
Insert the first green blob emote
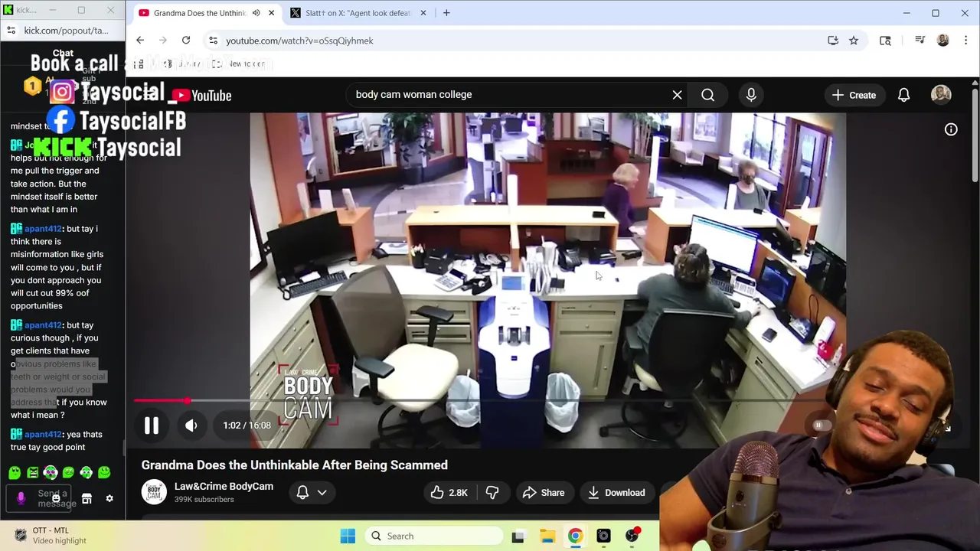[15, 473]
